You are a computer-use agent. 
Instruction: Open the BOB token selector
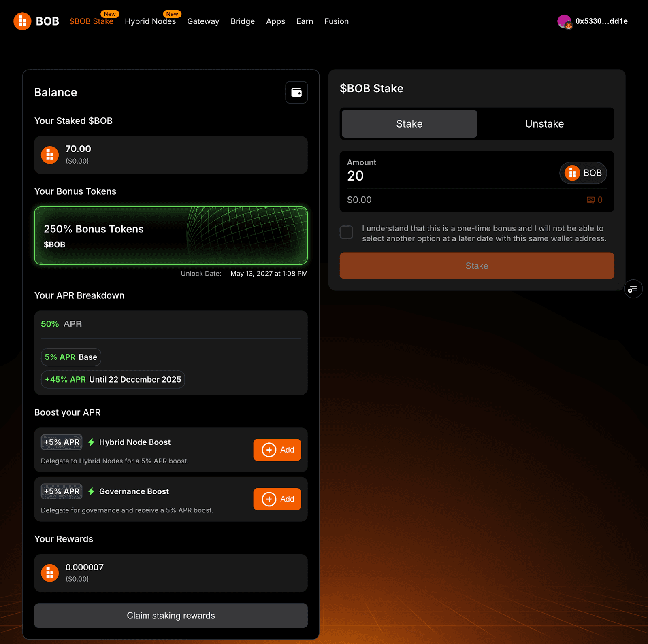click(583, 173)
